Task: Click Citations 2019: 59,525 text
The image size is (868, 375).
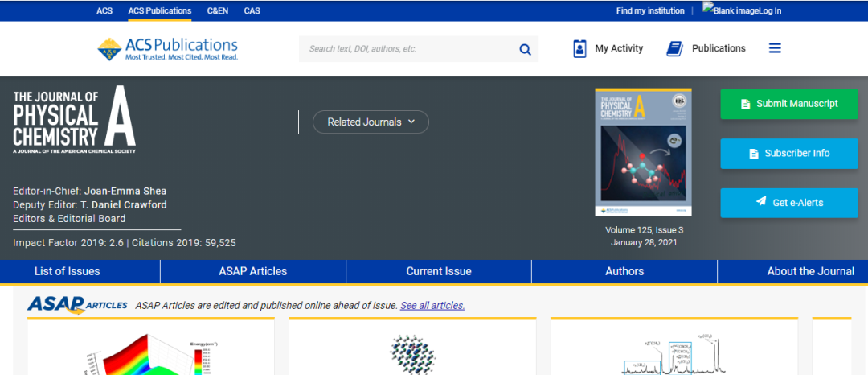Action: coord(183,242)
